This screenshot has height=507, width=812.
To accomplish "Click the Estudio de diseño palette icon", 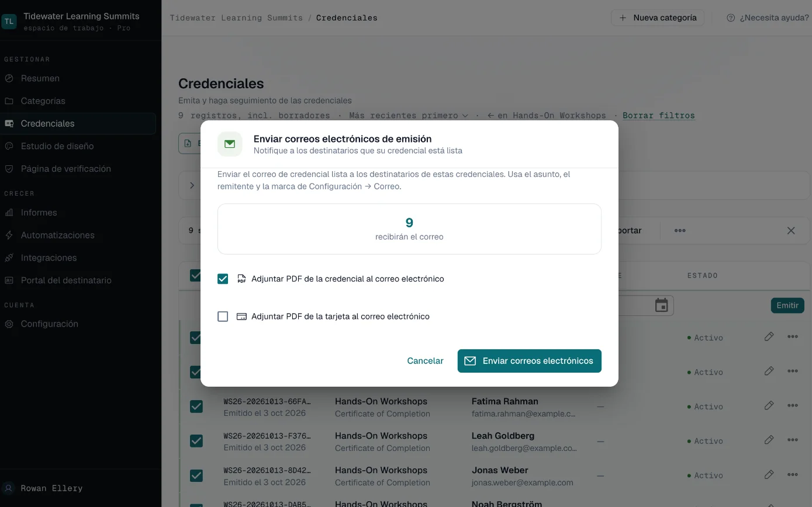I will 9,146.
